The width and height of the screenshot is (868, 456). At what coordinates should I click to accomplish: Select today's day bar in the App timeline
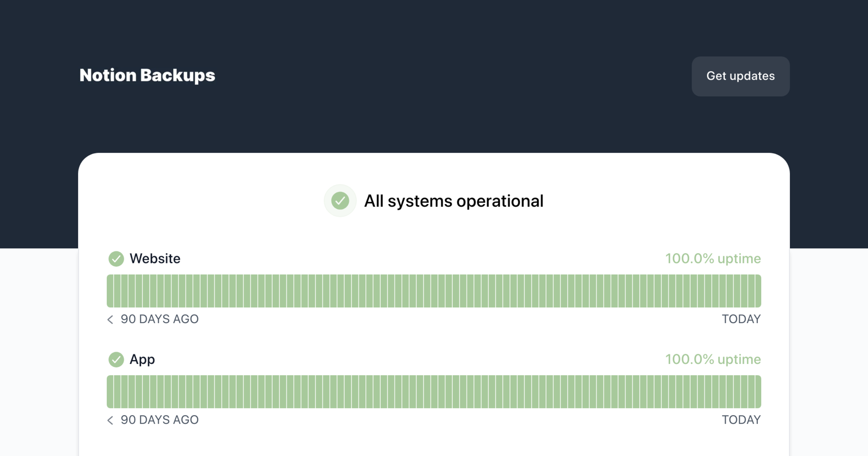click(758, 392)
